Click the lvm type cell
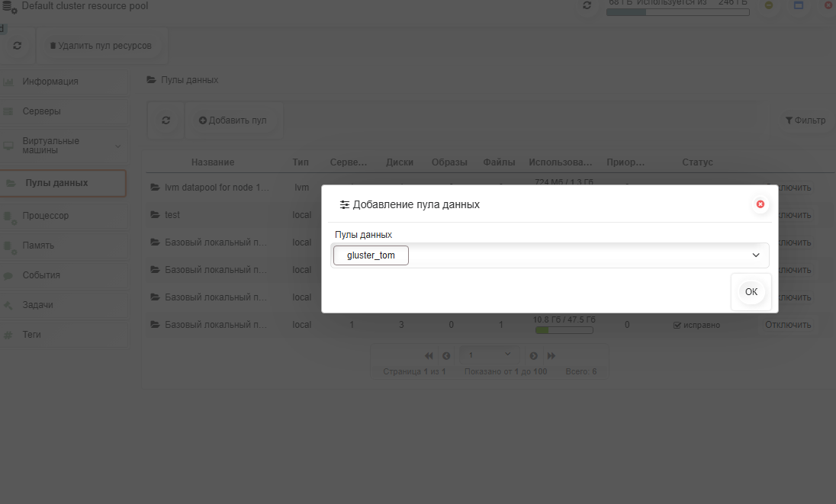This screenshot has height=504, width=836. [x=302, y=188]
